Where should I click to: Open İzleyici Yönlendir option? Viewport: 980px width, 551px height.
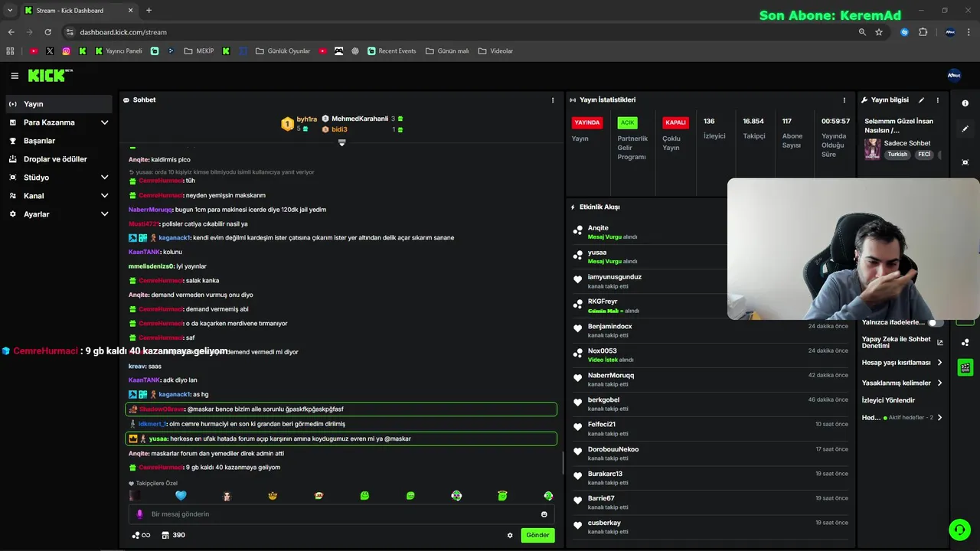[x=888, y=400]
